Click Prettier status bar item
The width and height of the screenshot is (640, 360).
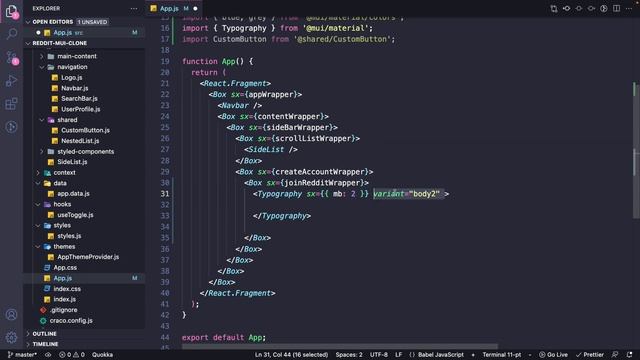[590, 355]
